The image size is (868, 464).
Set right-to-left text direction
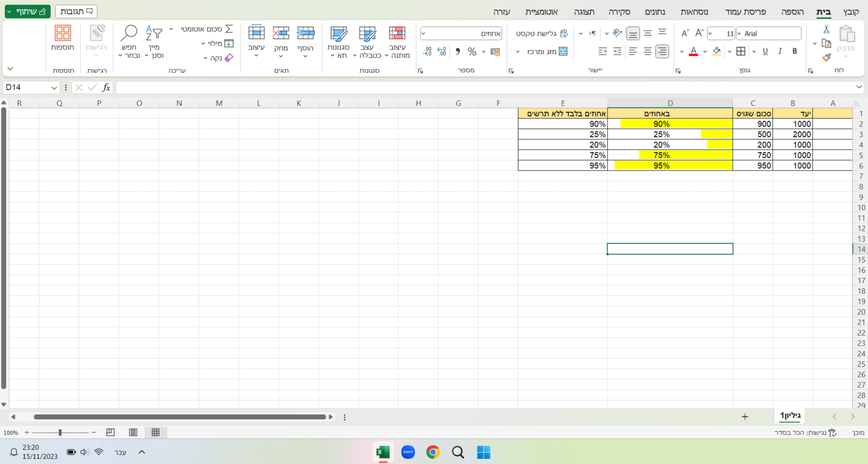tap(592, 33)
